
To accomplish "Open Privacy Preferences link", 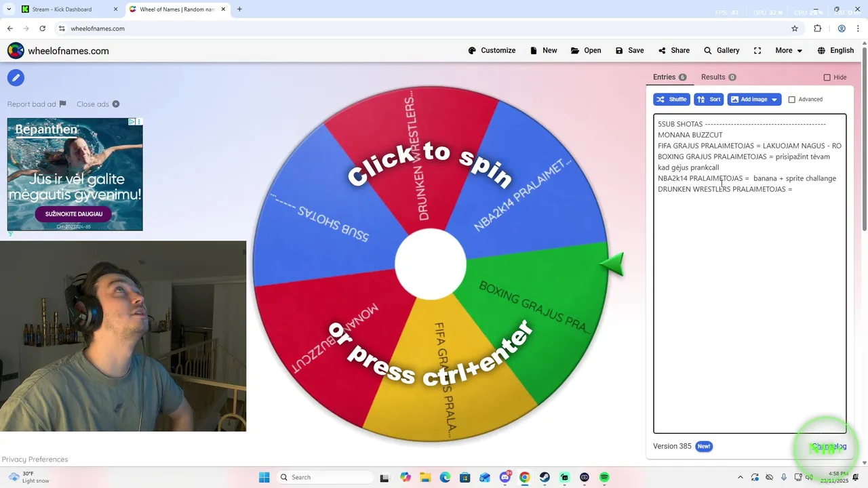I will (35, 460).
